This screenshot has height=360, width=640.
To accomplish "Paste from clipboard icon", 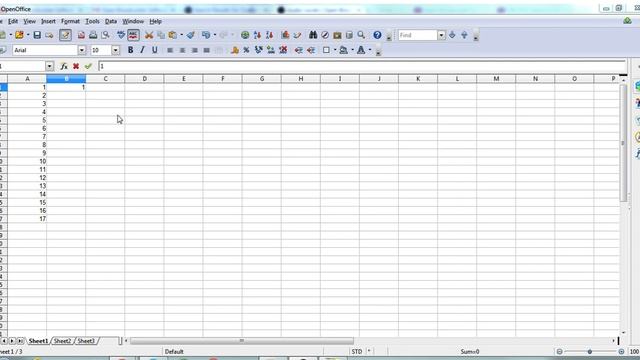I will [x=173, y=35].
